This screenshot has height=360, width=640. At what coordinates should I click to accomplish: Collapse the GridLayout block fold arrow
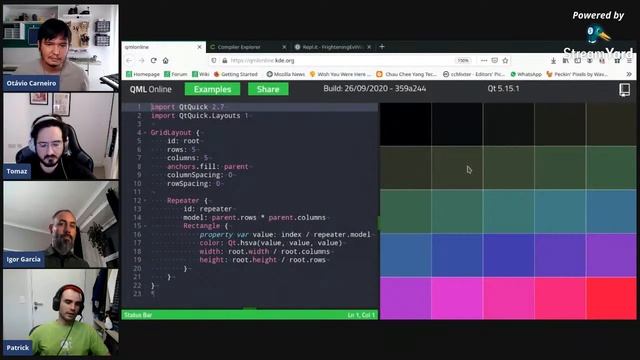[x=144, y=133]
